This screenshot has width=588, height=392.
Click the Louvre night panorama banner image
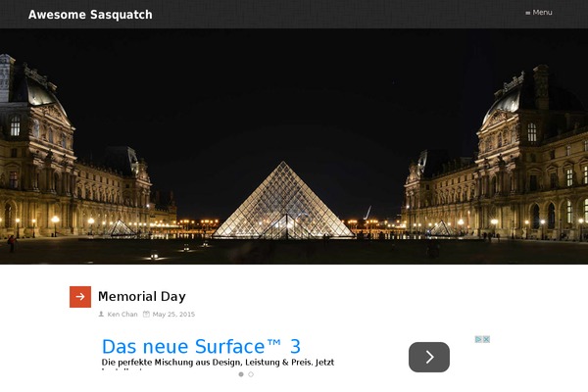tap(294, 146)
